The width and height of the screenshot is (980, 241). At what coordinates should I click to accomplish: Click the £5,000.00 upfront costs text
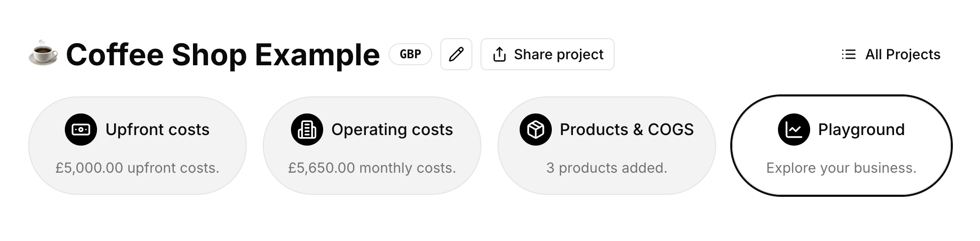[x=137, y=168]
